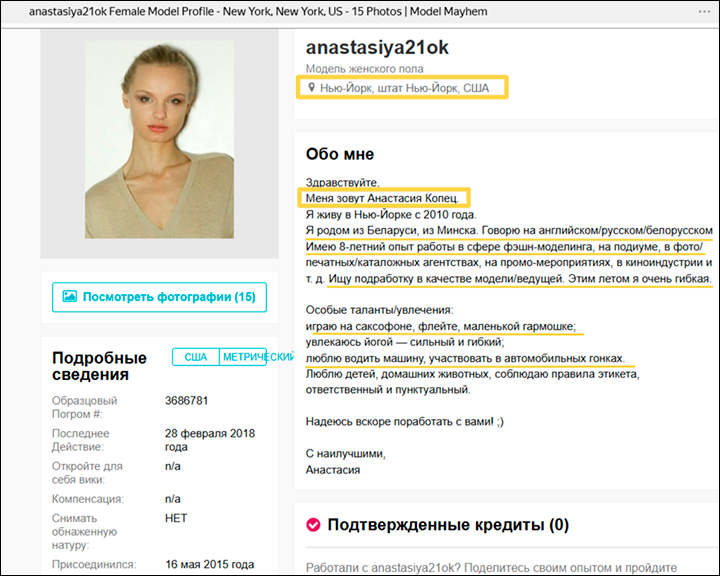The height and width of the screenshot is (576, 720).
Task: Click the Модель женского пола subtitle
Action: 365,68
